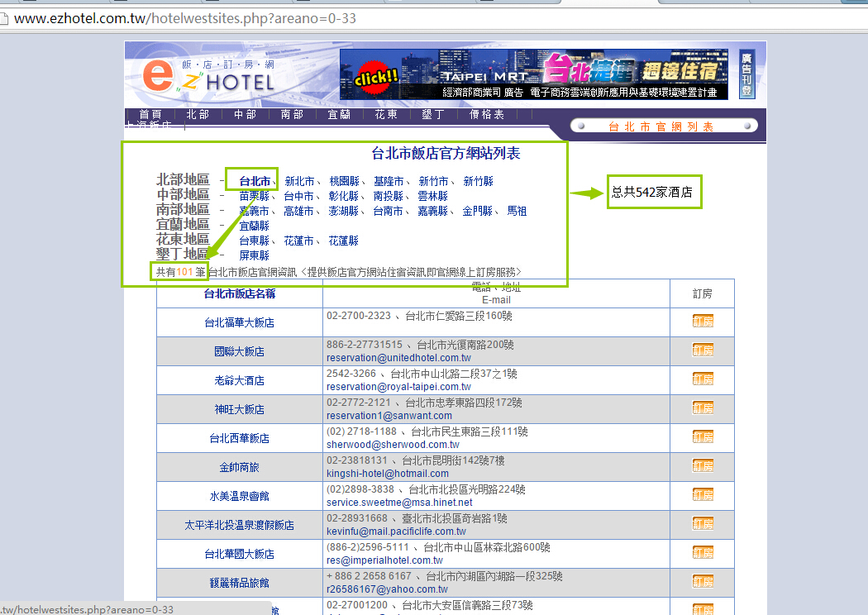Select the 南投縣 region link
This screenshot has height=615, width=868.
coord(388,196)
